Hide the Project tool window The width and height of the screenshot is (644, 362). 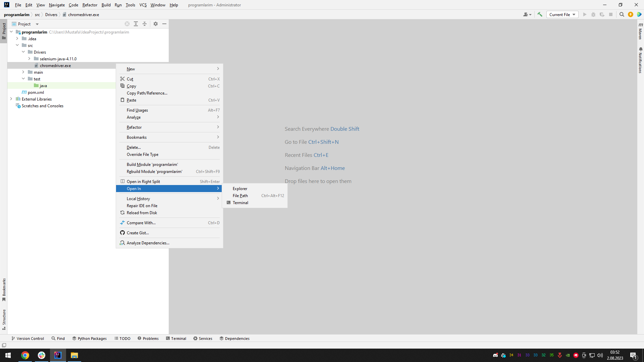(x=164, y=24)
